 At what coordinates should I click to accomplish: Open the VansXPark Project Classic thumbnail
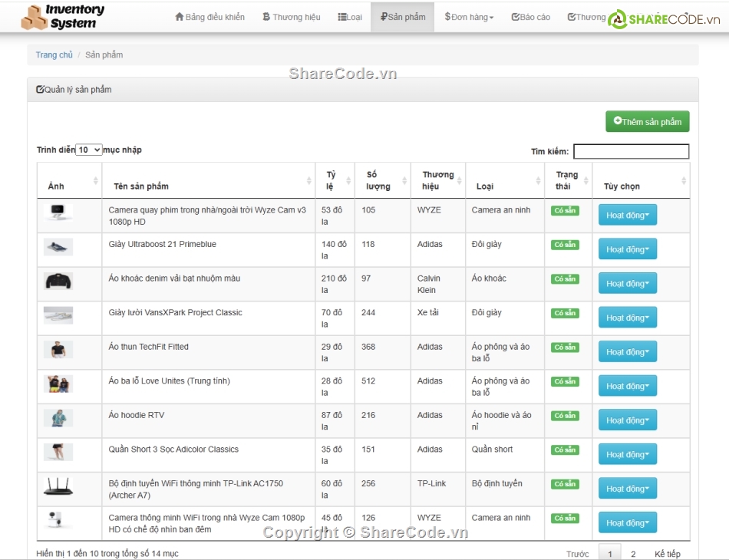(x=58, y=315)
